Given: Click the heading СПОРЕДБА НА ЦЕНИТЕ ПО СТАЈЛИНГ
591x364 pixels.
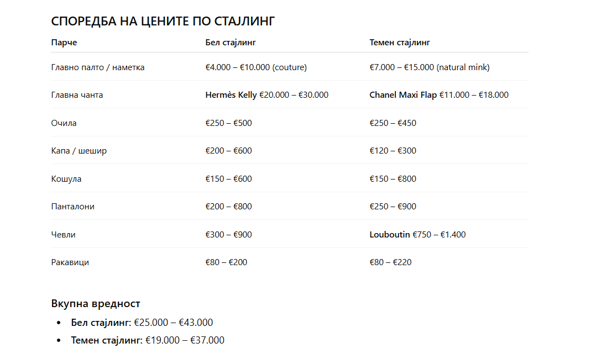Looking at the screenshot, I should [163, 22].
